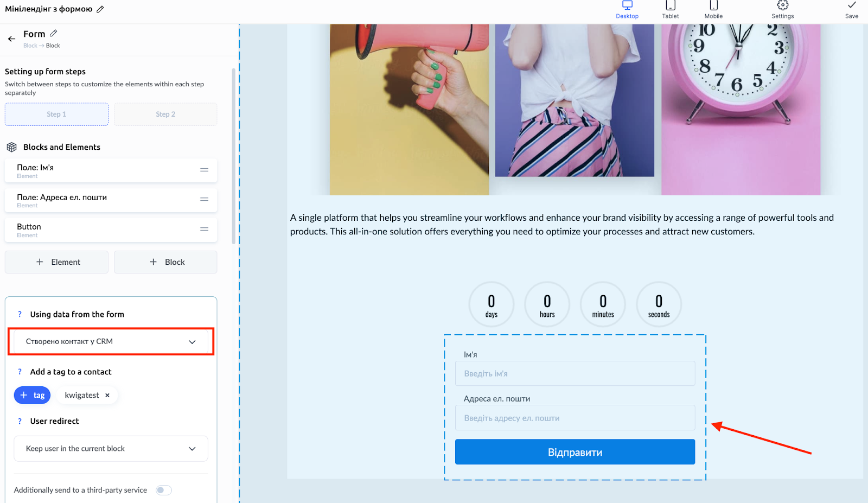
Task: Remove the kwigatest tag
Action: [x=107, y=396]
